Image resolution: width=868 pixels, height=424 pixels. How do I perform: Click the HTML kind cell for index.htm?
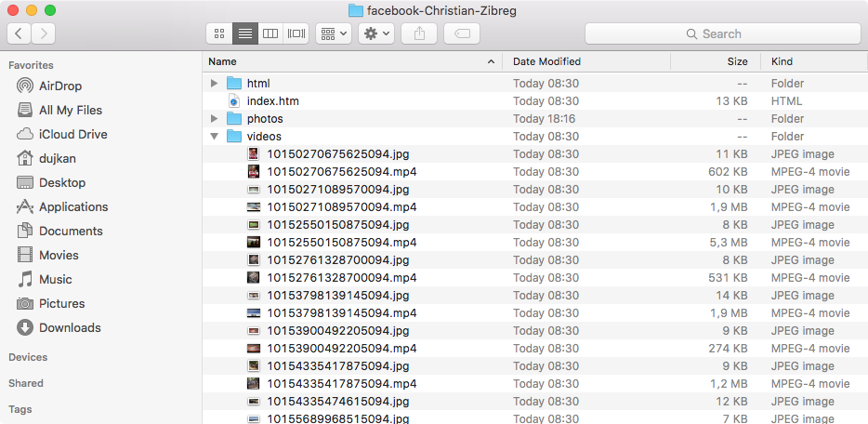(786, 101)
